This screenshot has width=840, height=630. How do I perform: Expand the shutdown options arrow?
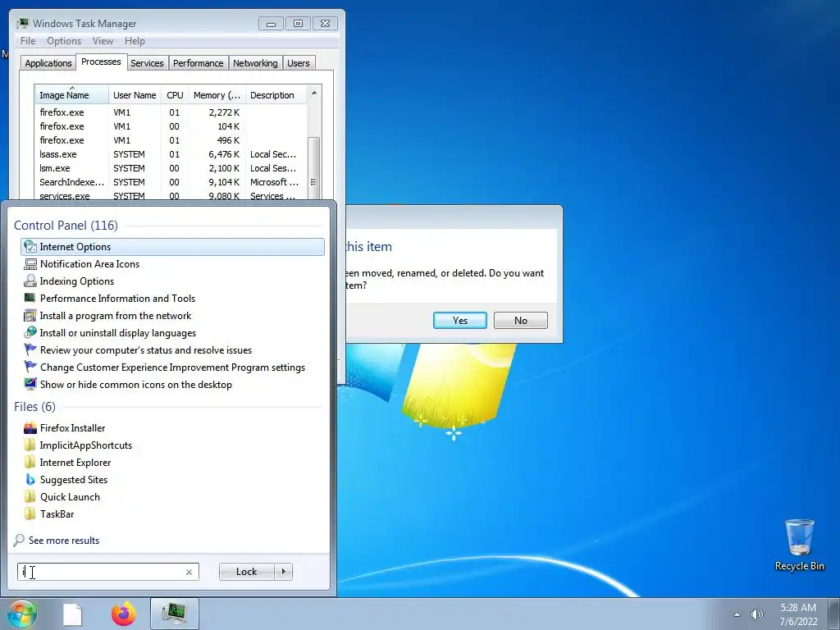coord(283,572)
